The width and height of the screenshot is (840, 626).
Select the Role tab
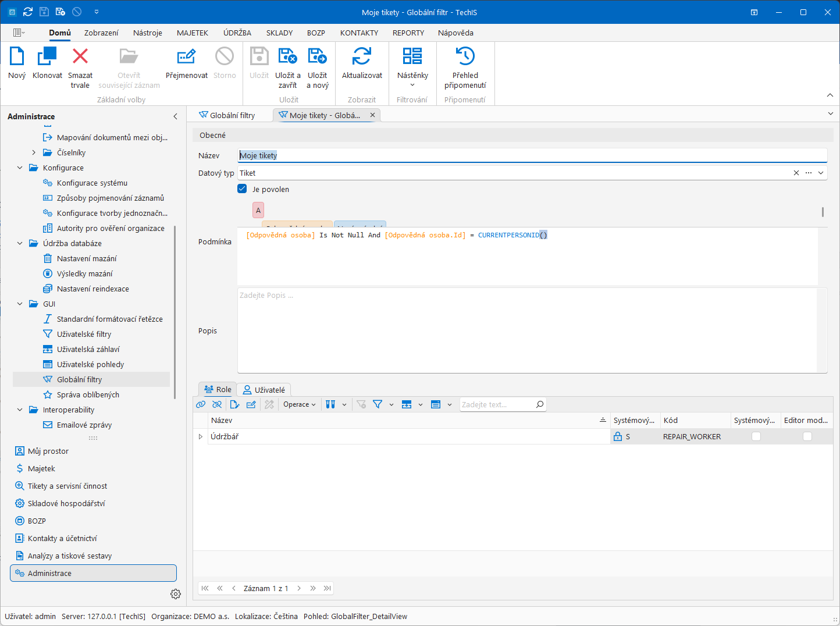pyautogui.click(x=218, y=389)
